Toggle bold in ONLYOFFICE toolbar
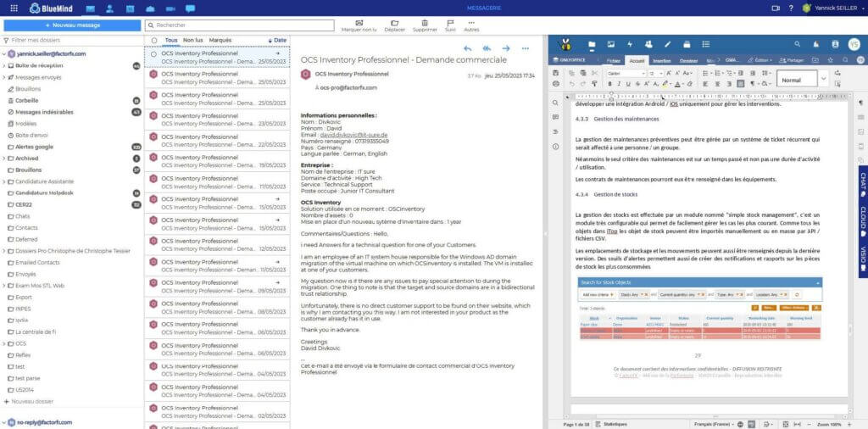The width and height of the screenshot is (868, 429). coord(609,84)
